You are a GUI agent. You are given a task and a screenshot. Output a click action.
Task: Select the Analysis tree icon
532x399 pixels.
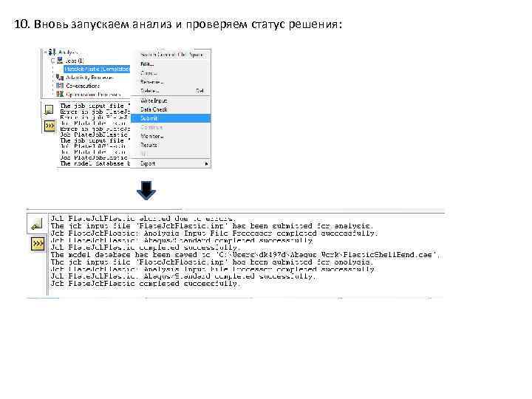point(52,52)
